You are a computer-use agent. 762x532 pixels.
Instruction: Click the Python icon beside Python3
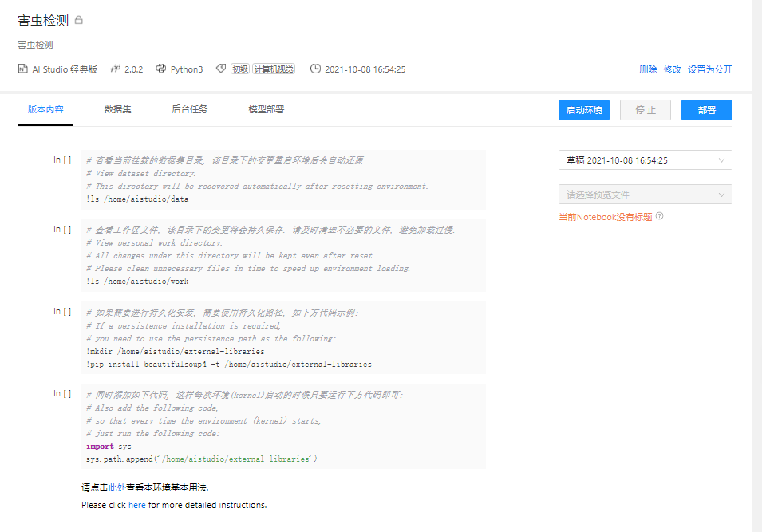point(161,69)
